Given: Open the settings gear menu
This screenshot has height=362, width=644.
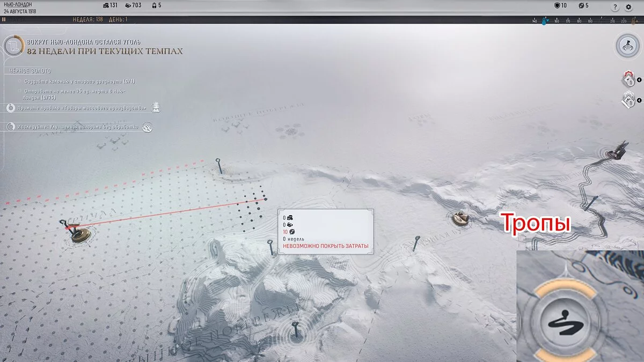Looking at the screenshot, I should click(629, 7).
